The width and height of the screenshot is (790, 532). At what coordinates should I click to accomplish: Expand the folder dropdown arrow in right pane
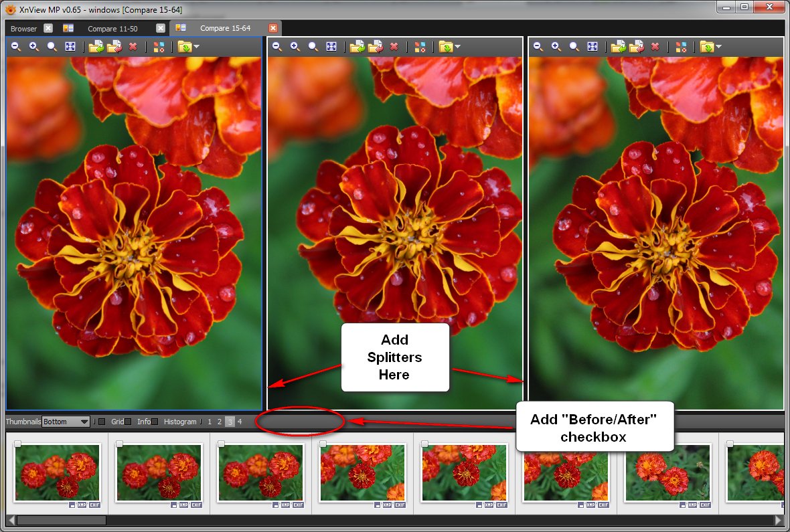click(x=718, y=47)
